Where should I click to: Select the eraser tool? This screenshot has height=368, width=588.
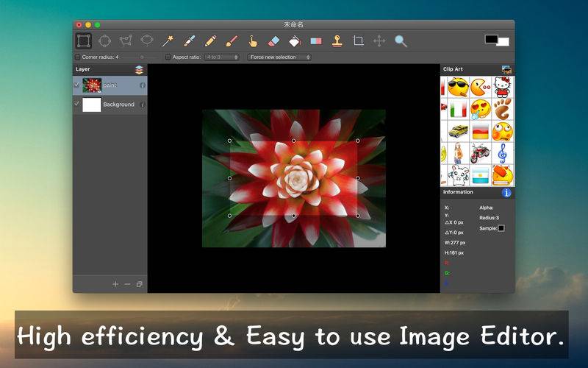[x=273, y=41]
